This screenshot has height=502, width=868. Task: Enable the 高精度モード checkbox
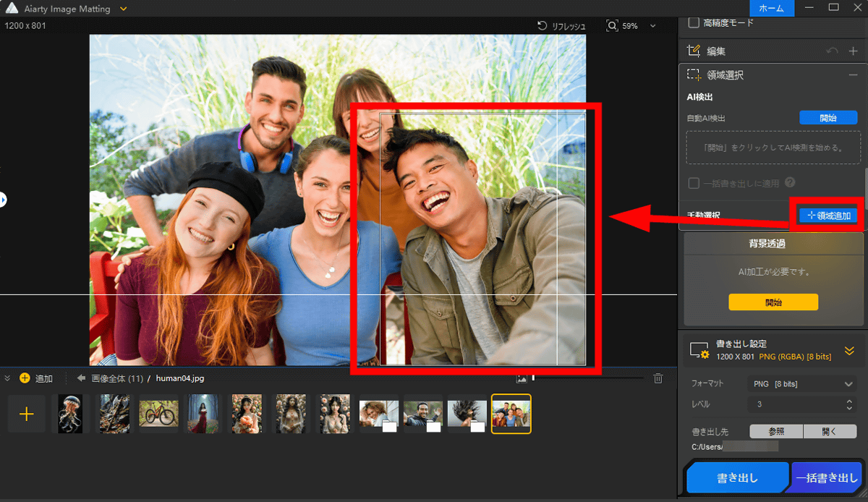point(694,23)
